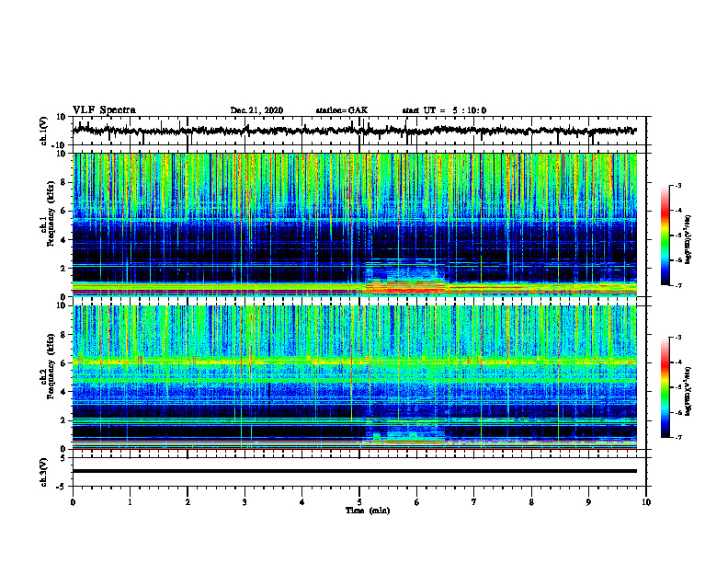The width and height of the screenshot is (728, 563).
Task: Click the "4" kHz tick of ch.2 spectrogram
Action: click(63, 392)
